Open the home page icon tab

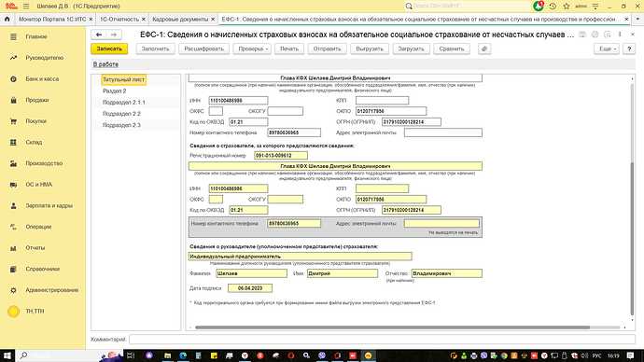(7, 19)
